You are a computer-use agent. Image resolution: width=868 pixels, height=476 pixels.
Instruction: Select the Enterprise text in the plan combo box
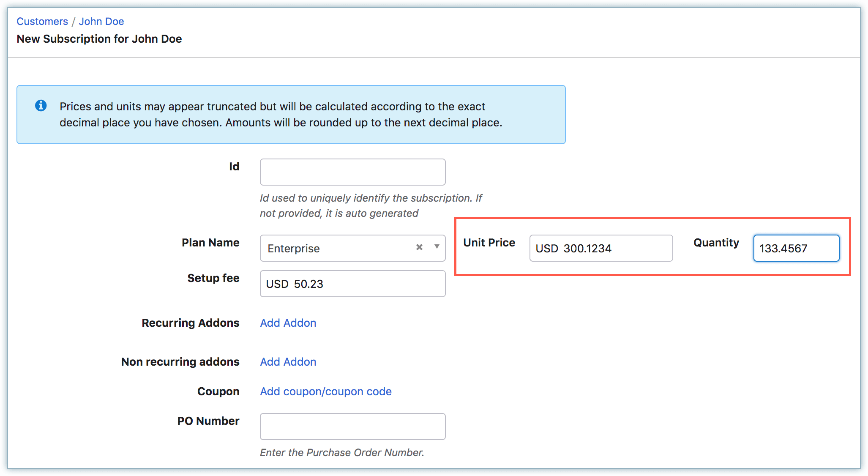click(293, 248)
